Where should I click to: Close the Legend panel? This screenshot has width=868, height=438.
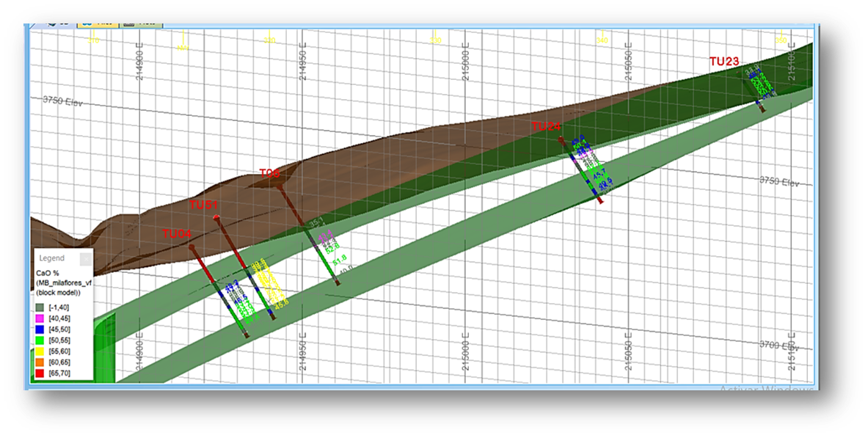click(86, 258)
